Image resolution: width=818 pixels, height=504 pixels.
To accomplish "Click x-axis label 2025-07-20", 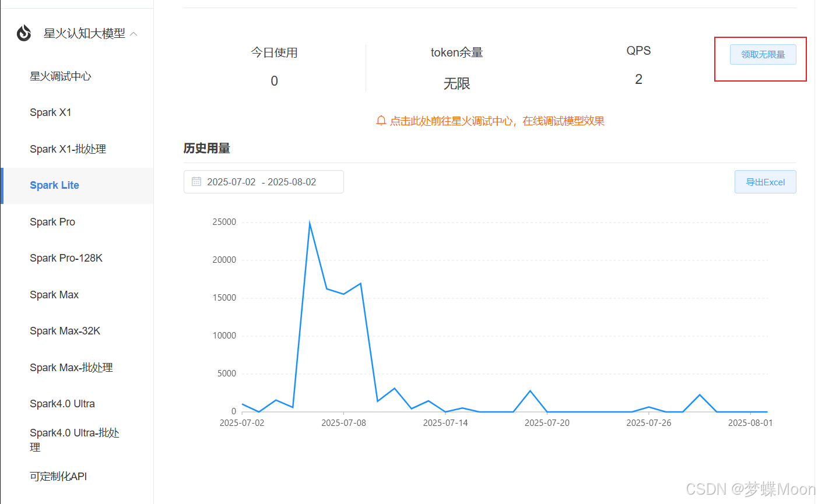I will coord(547,423).
